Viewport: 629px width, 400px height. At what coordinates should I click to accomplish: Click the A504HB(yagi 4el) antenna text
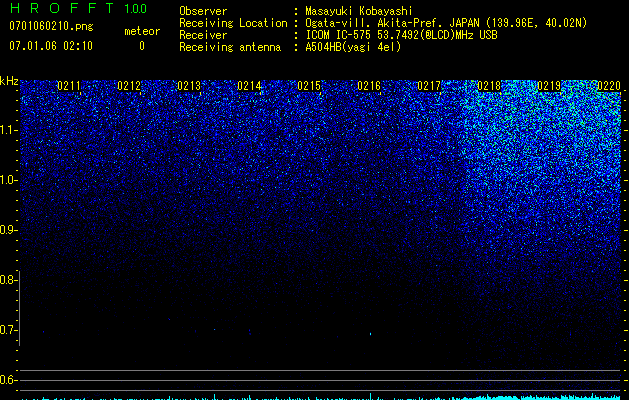point(353,47)
